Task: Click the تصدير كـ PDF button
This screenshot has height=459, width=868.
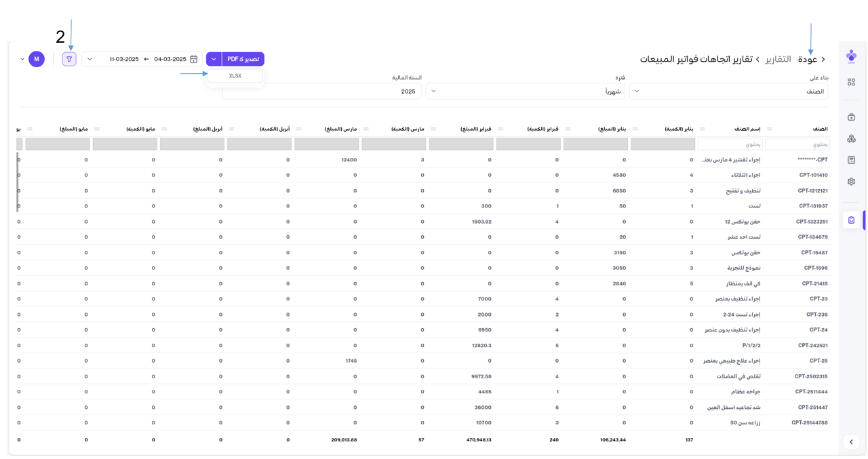Action: pyautogui.click(x=243, y=59)
